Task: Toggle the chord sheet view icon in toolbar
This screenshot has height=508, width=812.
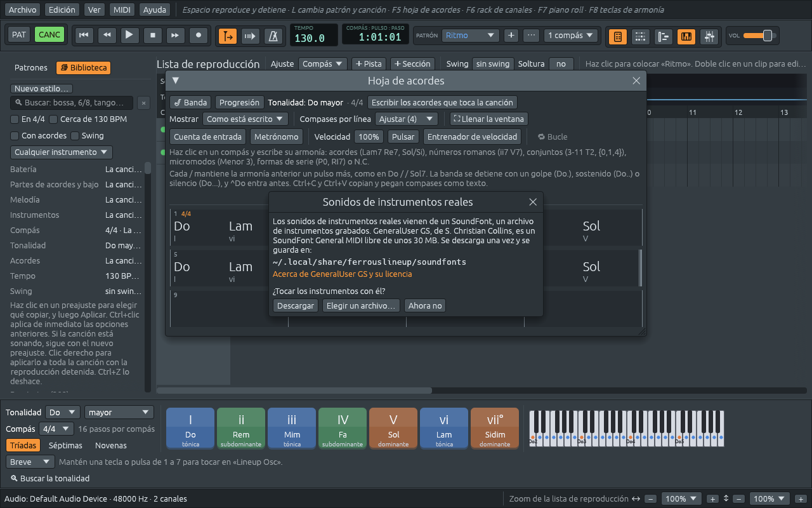Action: coord(617,37)
